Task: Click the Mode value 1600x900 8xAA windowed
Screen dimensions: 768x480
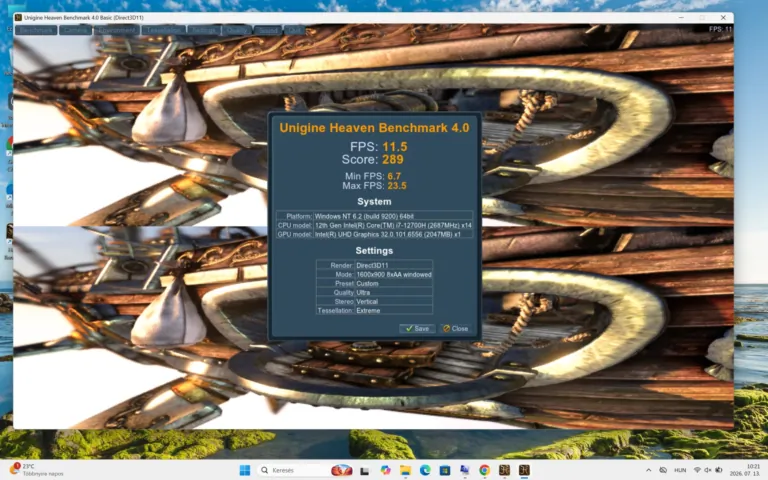Action: click(394, 274)
